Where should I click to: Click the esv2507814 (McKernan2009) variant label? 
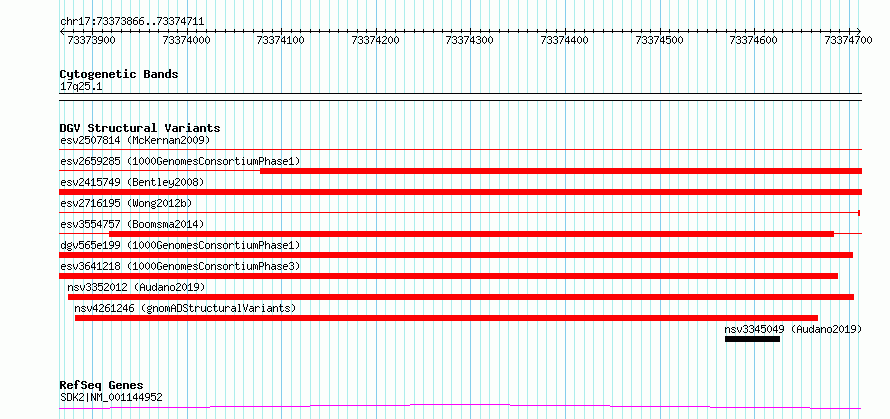(135, 140)
